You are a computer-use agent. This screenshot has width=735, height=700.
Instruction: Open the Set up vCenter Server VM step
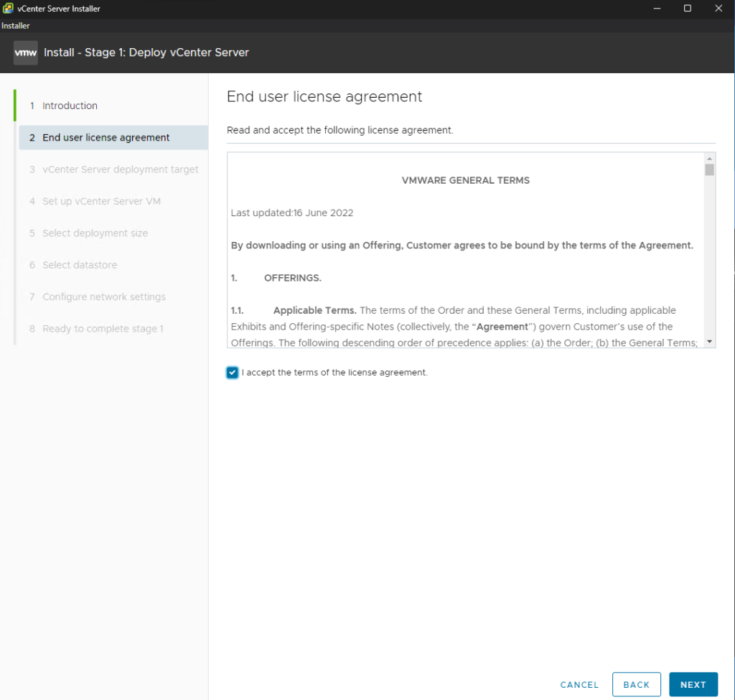(x=101, y=201)
